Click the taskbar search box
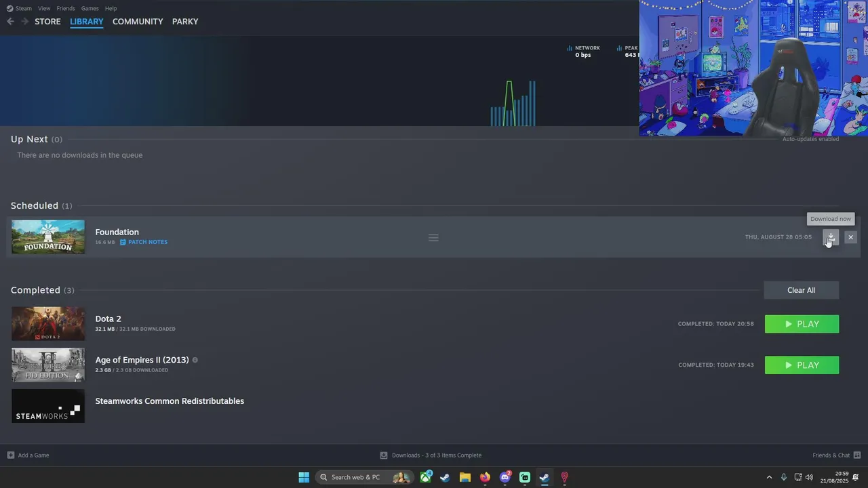The width and height of the screenshot is (868, 488). (x=364, y=477)
